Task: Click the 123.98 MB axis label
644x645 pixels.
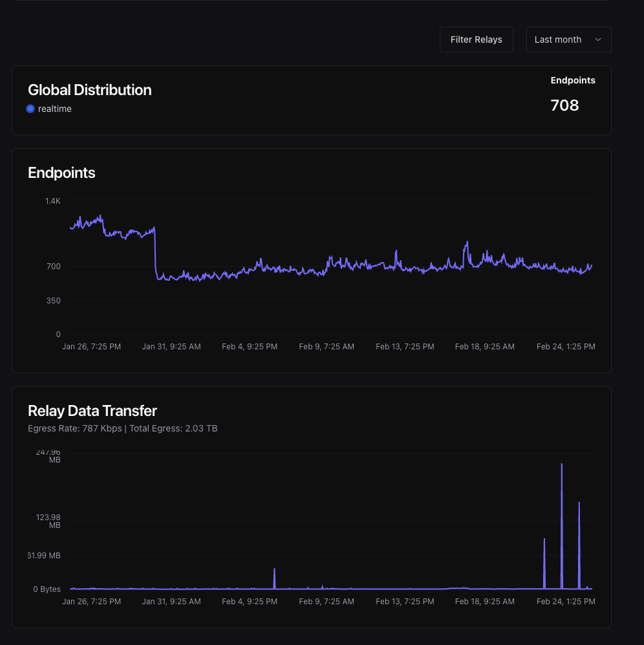Action: [48, 521]
